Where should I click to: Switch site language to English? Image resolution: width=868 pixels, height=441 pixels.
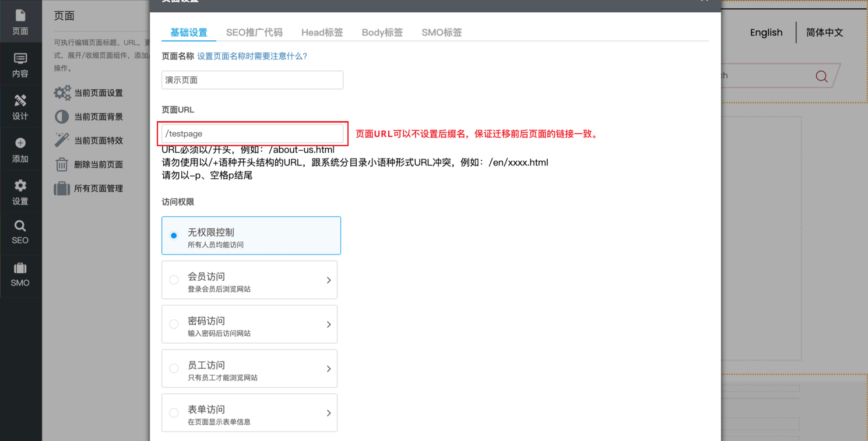click(766, 33)
